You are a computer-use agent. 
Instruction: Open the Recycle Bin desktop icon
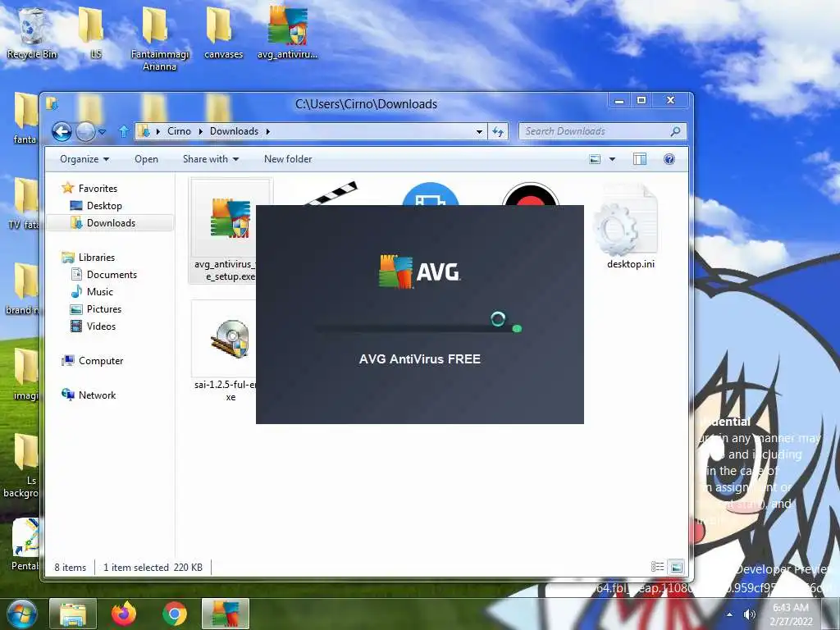(32, 33)
